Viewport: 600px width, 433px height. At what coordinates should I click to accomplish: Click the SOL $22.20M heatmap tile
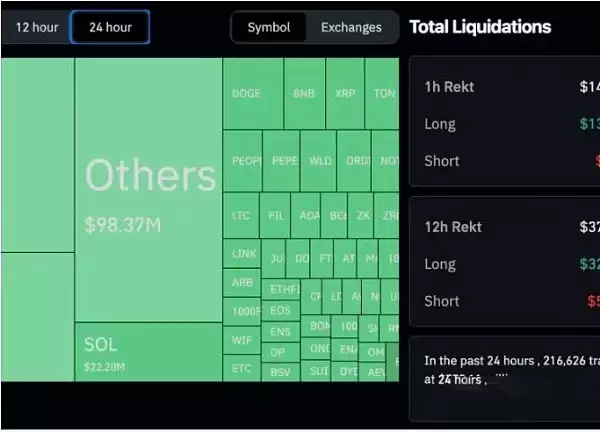148,351
